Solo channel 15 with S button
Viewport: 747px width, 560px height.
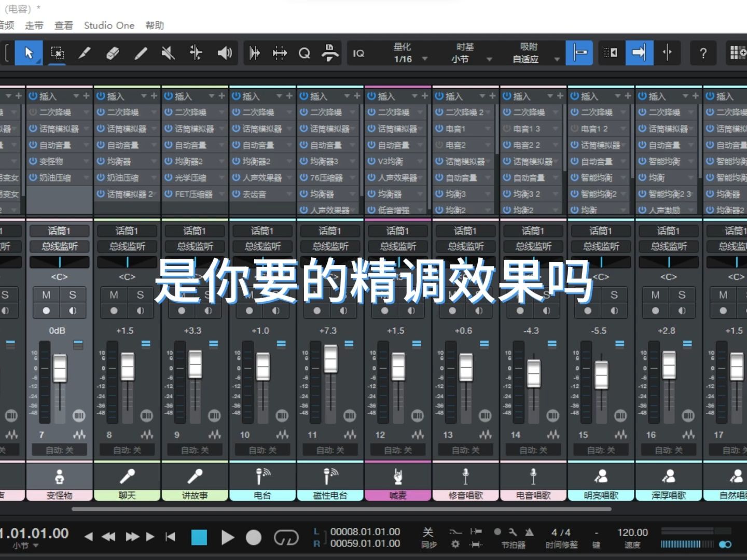pyautogui.click(x=614, y=295)
